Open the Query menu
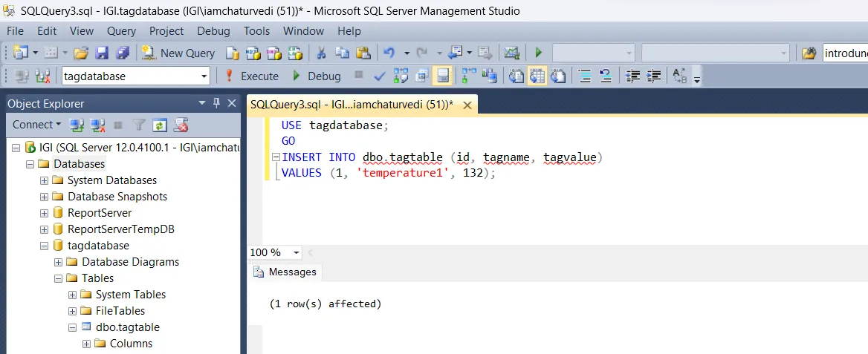Viewport: 868px width, 354px height. click(x=121, y=31)
